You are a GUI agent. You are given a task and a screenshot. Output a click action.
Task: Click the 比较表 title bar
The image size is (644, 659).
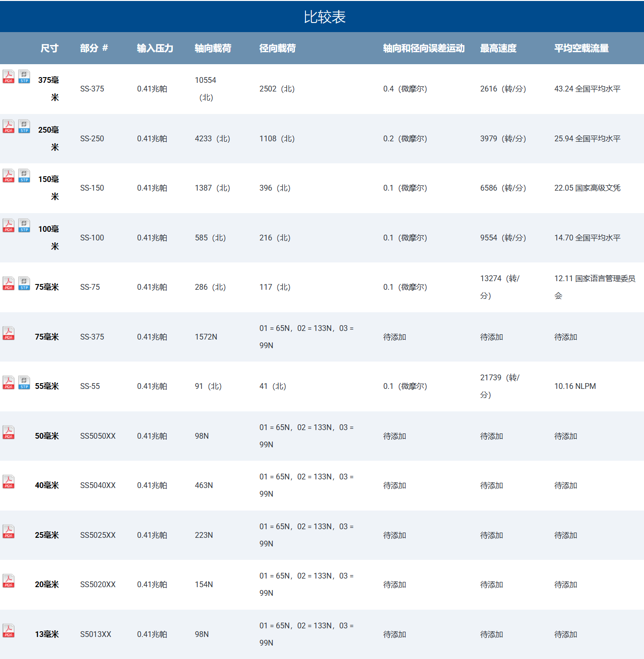pyautogui.click(x=324, y=17)
